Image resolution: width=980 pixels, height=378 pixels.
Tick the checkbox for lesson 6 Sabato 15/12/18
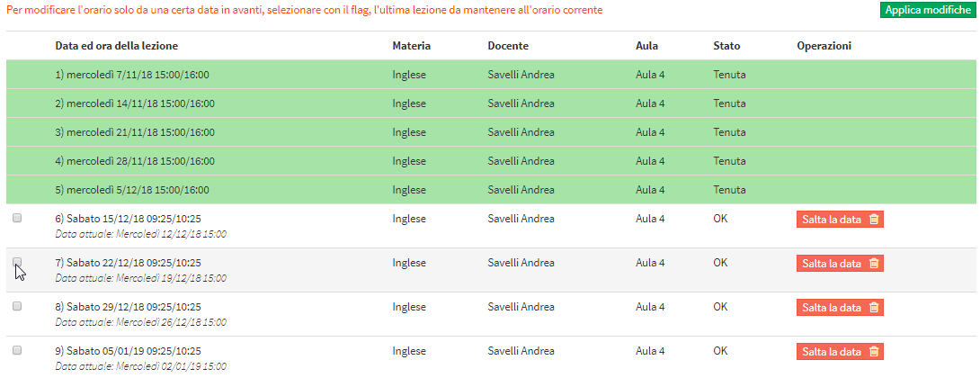(17, 218)
